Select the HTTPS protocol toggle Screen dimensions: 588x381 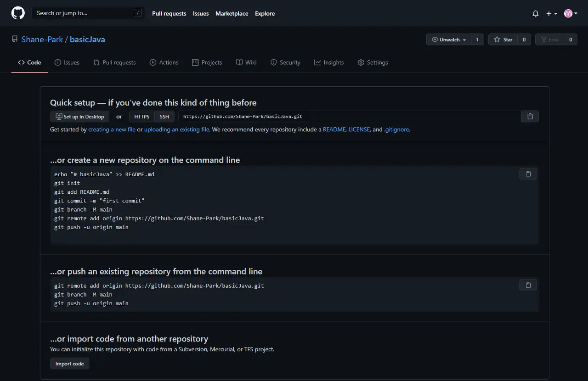point(142,117)
